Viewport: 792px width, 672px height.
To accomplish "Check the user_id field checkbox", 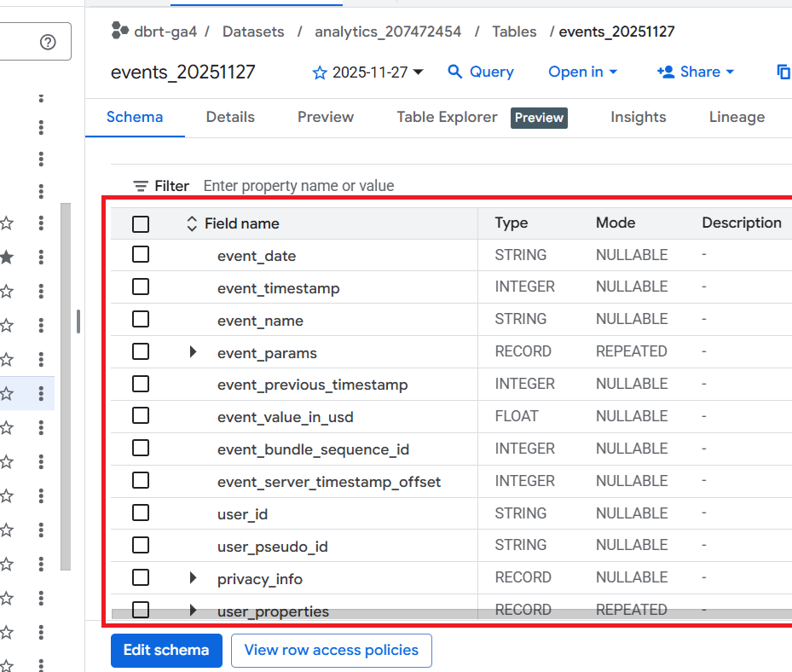I will tap(141, 513).
